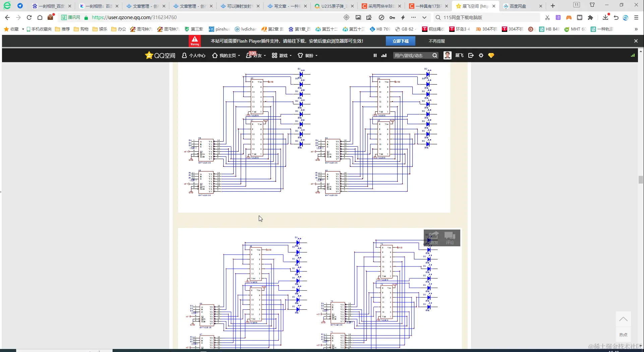The image size is (644, 352).
Task: Click the green security lock icon
Action: 86,17
